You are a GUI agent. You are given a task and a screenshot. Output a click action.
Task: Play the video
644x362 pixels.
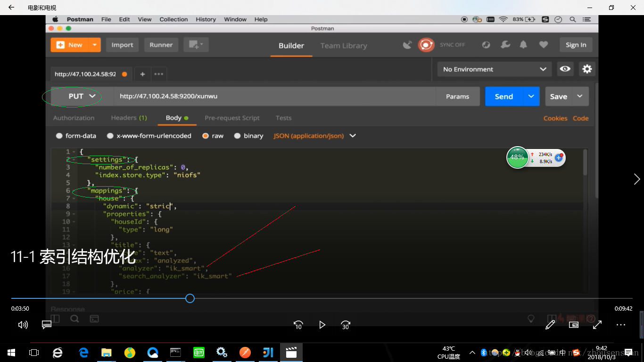pyautogui.click(x=322, y=325)
